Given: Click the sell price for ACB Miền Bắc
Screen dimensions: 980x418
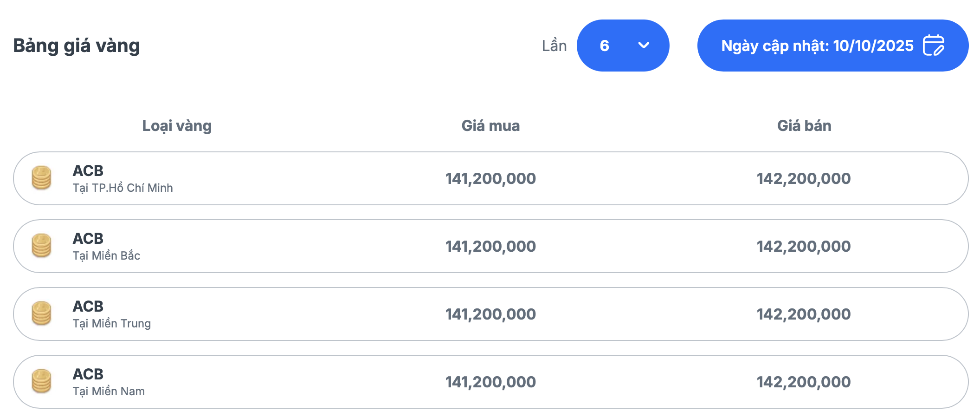Looking at the screenshot, I should pos(804,247).
